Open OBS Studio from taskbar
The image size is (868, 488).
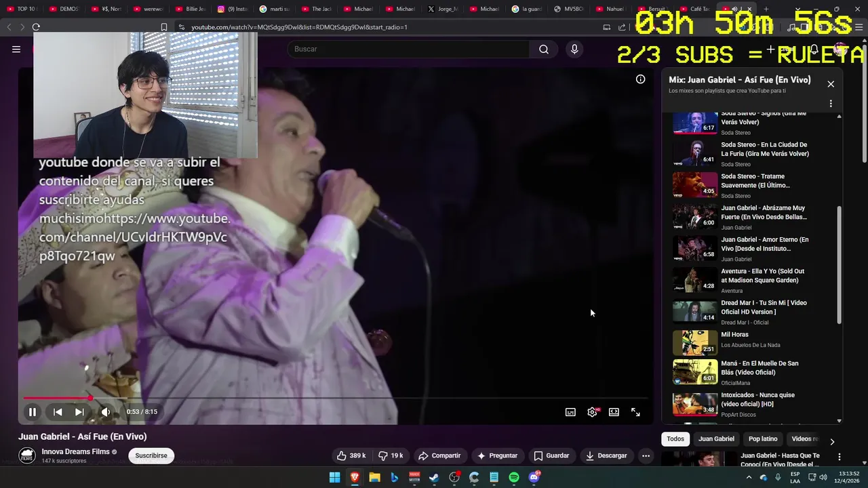click(x=454, y=477)
